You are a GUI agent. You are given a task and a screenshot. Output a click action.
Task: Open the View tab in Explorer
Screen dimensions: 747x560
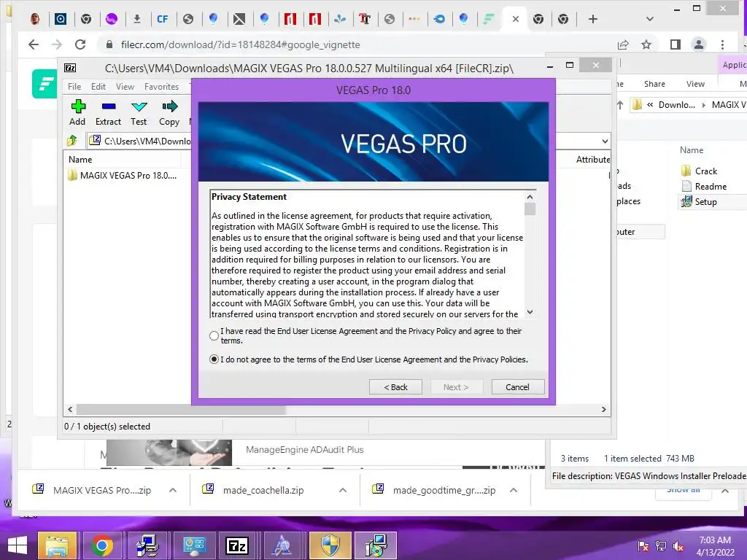click(695, 84)
